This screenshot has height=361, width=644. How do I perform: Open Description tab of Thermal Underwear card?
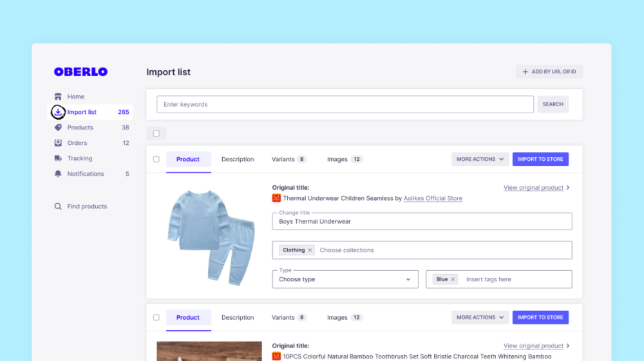pos(238,159)
